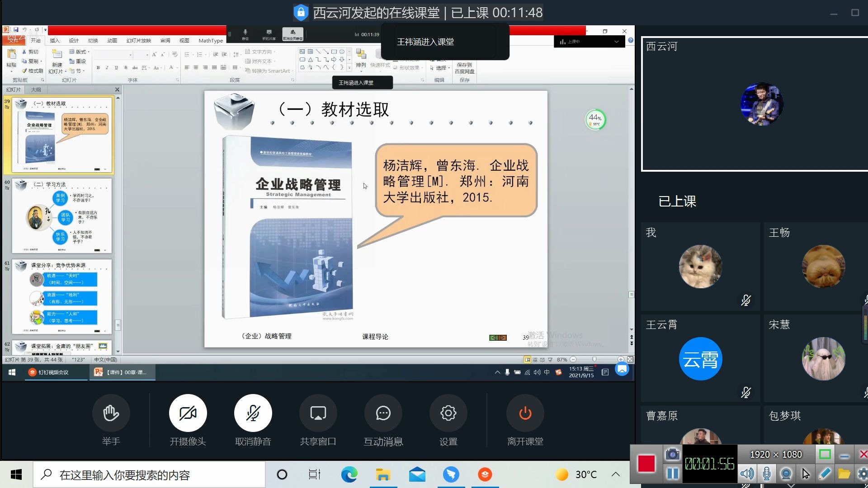Screen dimensions: 868x488
Task: Open the font size combo box
Action: tap(142, 55)
